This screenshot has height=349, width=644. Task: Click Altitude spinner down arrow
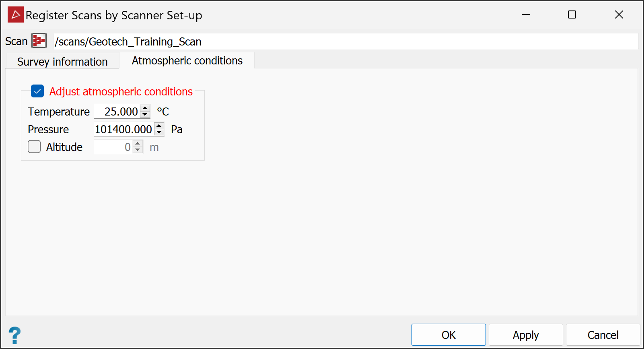138,150
